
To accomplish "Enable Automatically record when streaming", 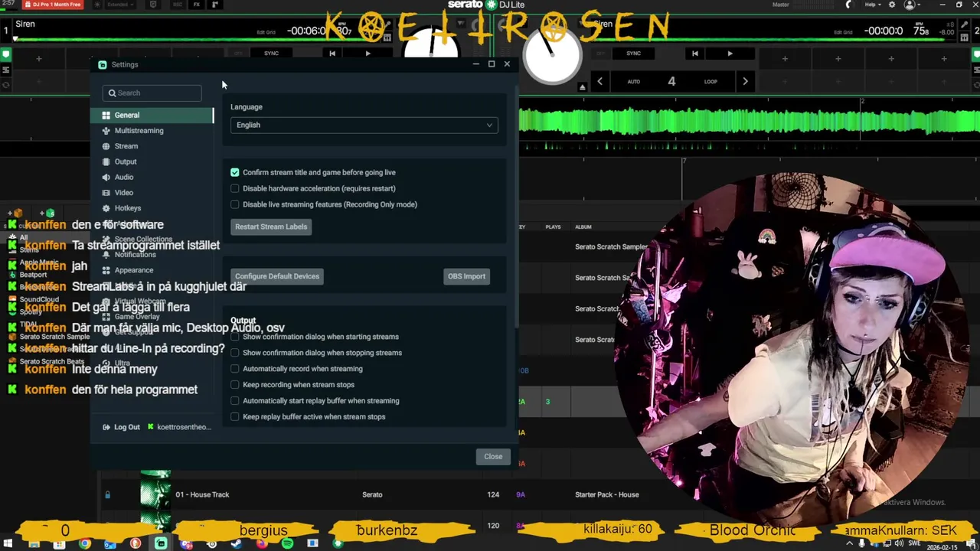I will (235, 369).
